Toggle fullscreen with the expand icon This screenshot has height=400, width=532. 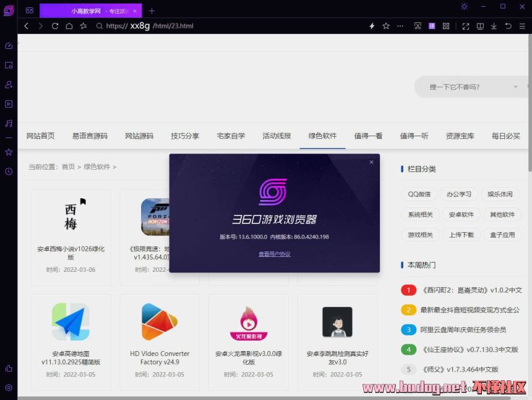[466, 26]
